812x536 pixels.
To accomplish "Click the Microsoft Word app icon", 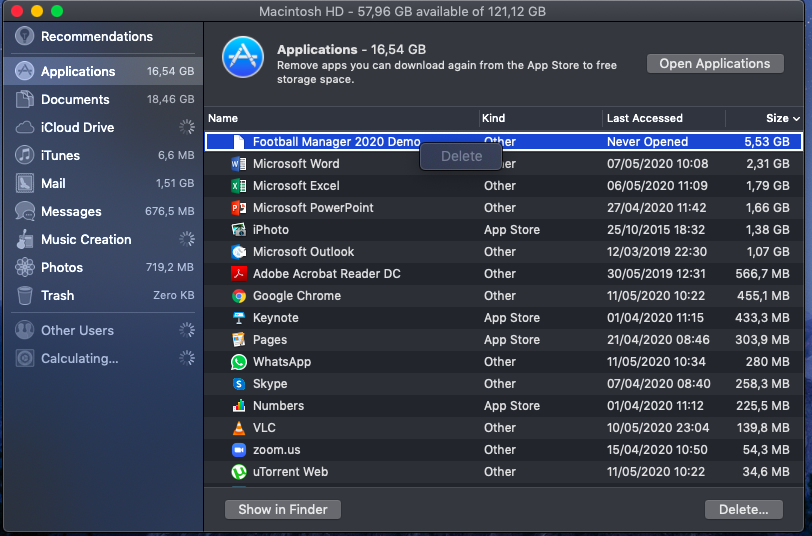I will tap(238, 164).
